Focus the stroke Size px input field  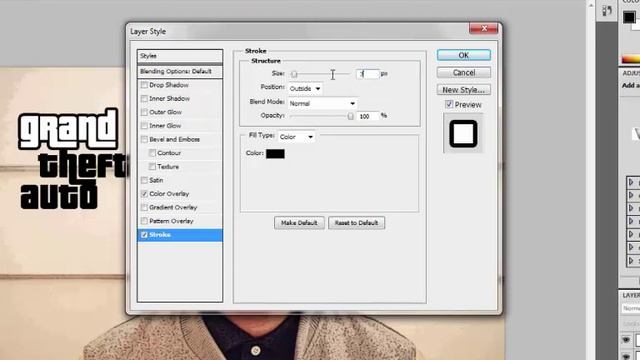click(x=367, y=74)
